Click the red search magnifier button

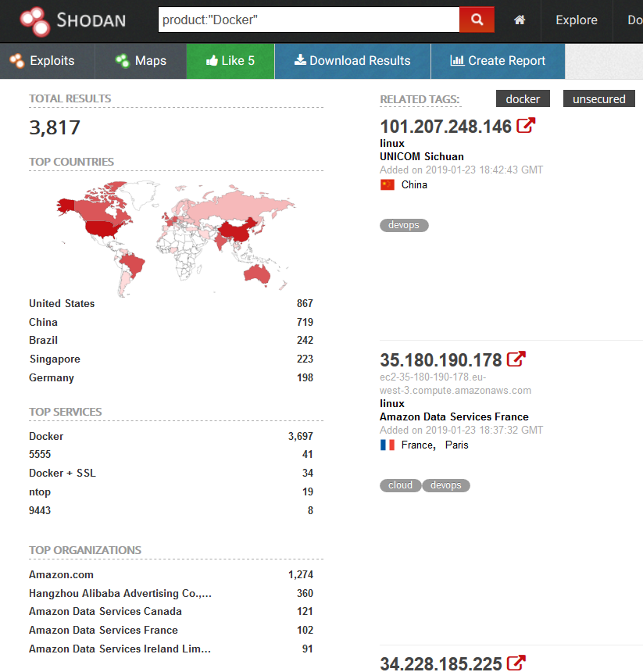pyautogui.click(x=477, y=20)
